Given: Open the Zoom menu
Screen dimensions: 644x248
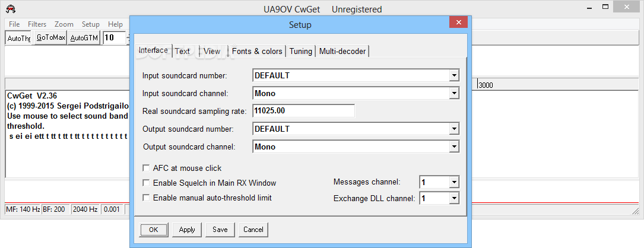Looking at the screenshot, I should pyautogui.click(x=64, y=24).
